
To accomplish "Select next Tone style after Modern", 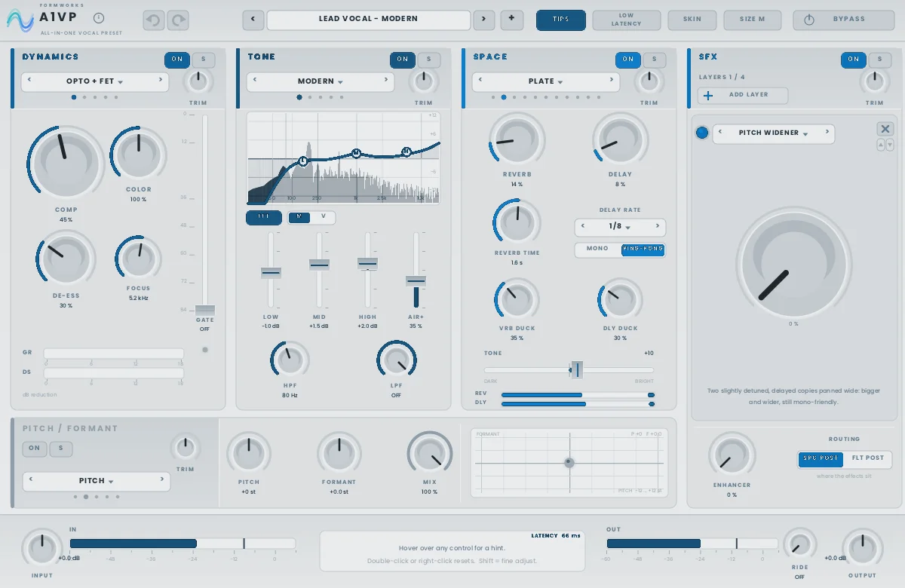I will (386, 80).
